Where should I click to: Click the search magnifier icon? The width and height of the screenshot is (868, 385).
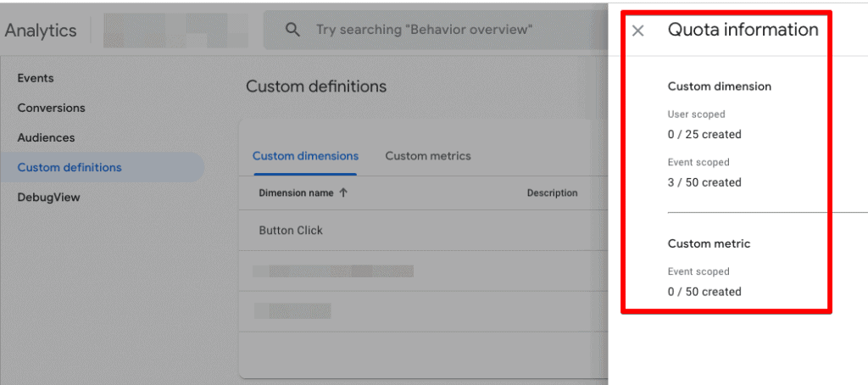[x=292, y=30]
